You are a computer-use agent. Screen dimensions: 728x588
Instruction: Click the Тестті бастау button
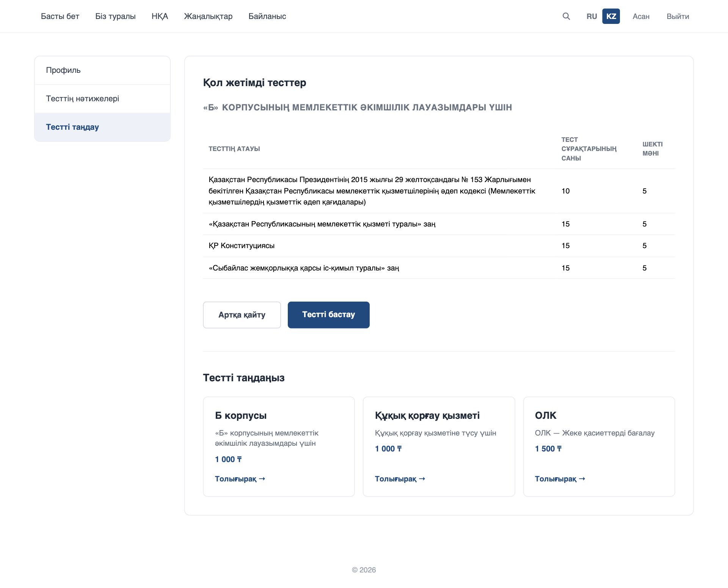pyautogui.click(x=328, y=315)
